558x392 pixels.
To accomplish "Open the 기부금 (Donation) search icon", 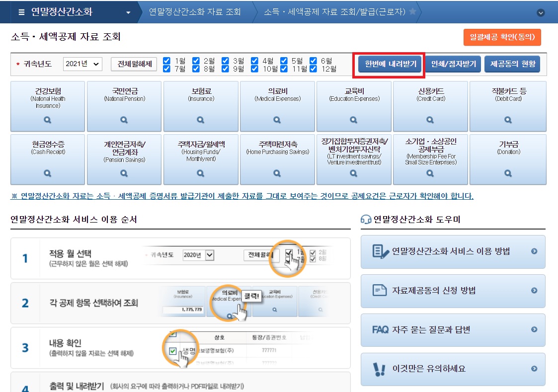I will pos(507,173).
